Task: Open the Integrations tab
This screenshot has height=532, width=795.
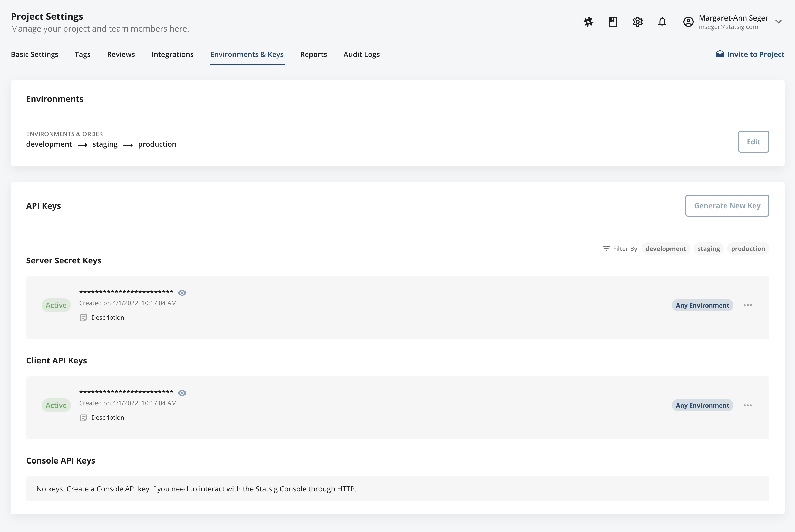Action: pos(172,54)
